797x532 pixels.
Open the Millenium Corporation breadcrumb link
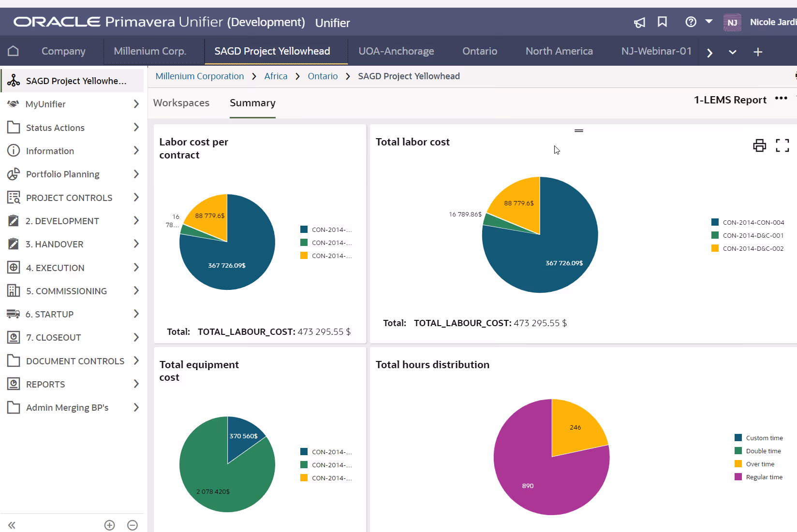(x=199, y=76)
